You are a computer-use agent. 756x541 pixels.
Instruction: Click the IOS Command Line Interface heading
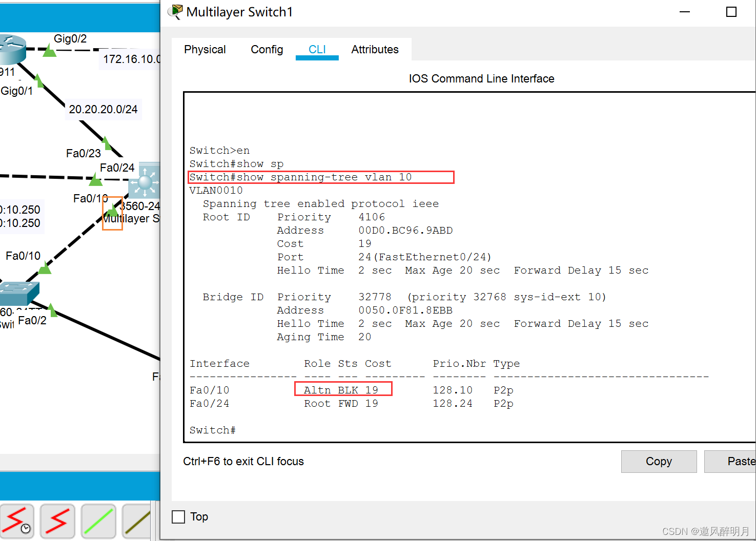point(482,79)
